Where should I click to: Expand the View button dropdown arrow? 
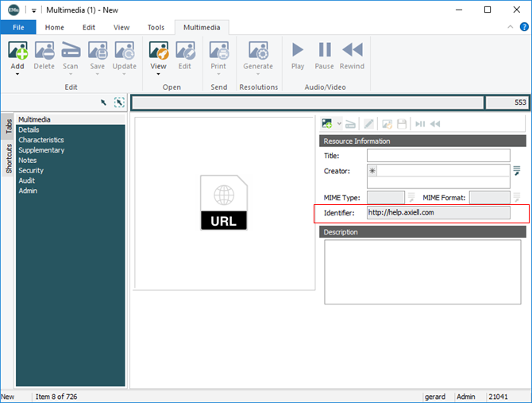pyautogui.click(x=158, y=75)
